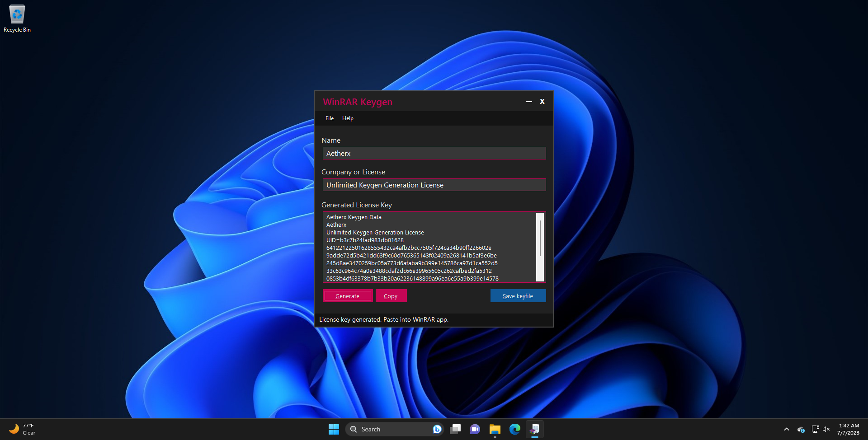Open the File menu
The height and width of the screenshot is (440, 868).
pyautogui.click(x=330, y=118)
